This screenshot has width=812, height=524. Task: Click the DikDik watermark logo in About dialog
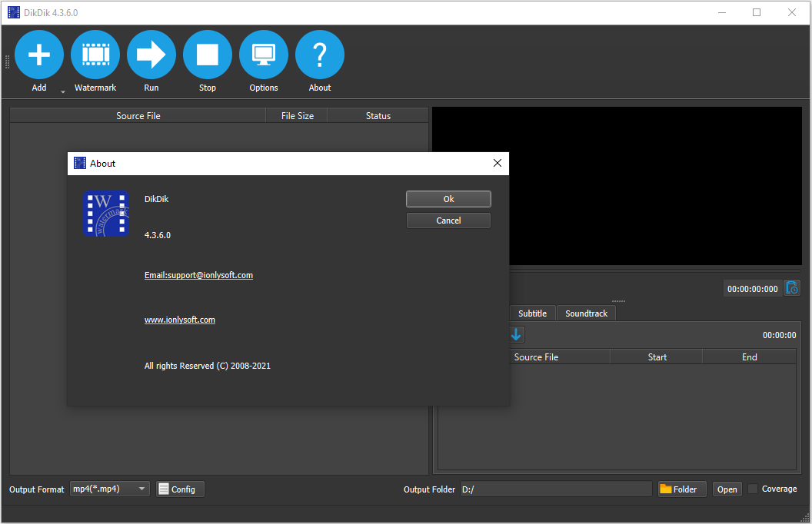[106, 214]
